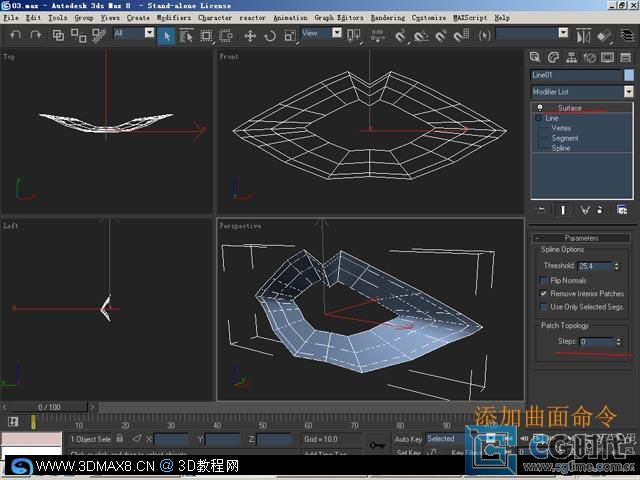Viewport: 640px width, 480px height.
Task: Switch to the Create command panel
Action: [535, 57]
